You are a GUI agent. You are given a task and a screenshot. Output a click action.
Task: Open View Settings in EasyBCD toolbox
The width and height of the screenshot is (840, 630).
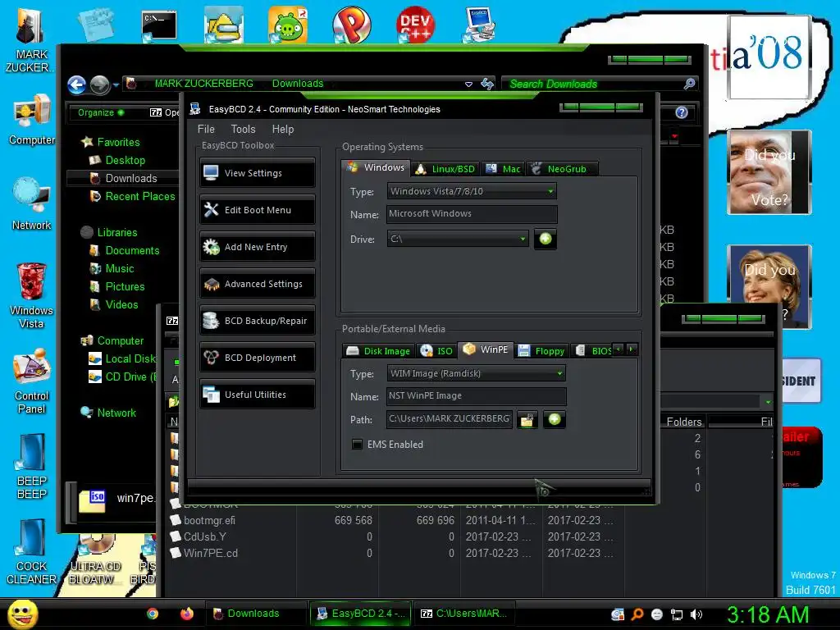tap(257, 173)
